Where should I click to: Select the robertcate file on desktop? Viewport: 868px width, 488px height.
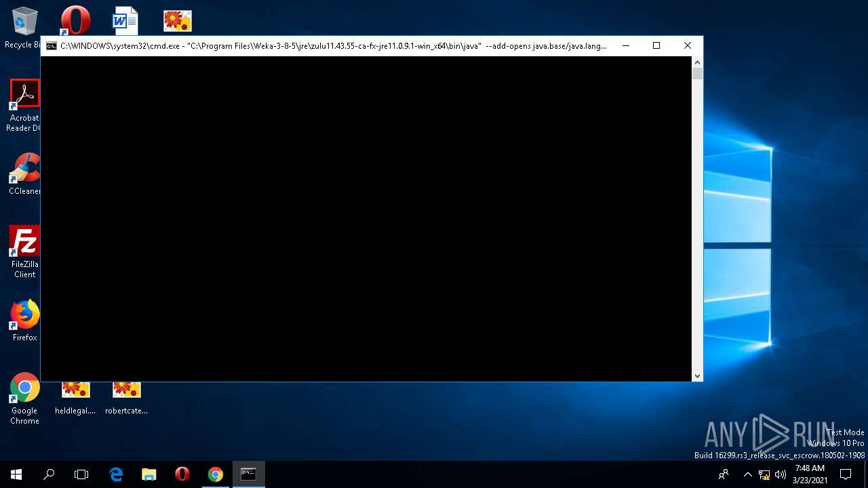pos(126,399)
